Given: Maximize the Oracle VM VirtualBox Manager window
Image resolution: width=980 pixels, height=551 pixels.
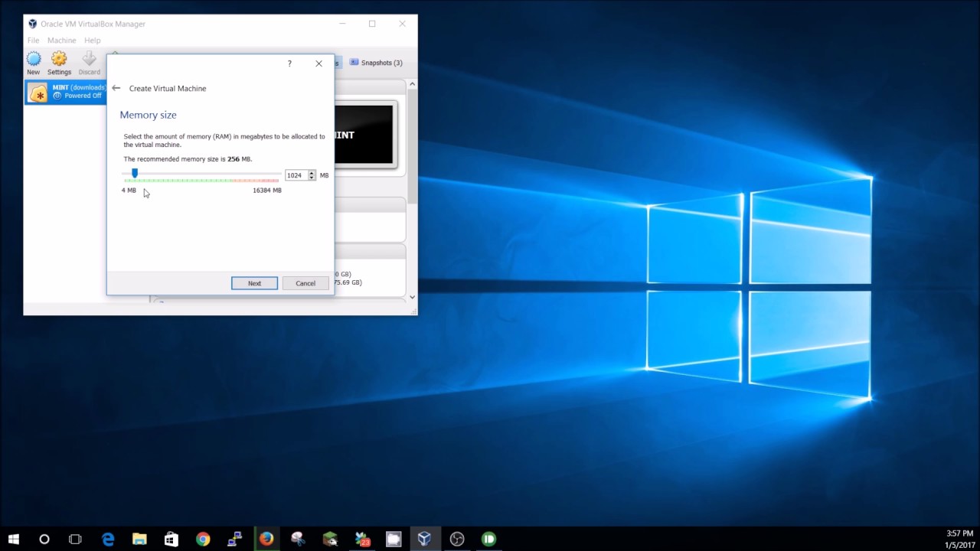Looking at the screenshot, I should [x=372, y=24].
